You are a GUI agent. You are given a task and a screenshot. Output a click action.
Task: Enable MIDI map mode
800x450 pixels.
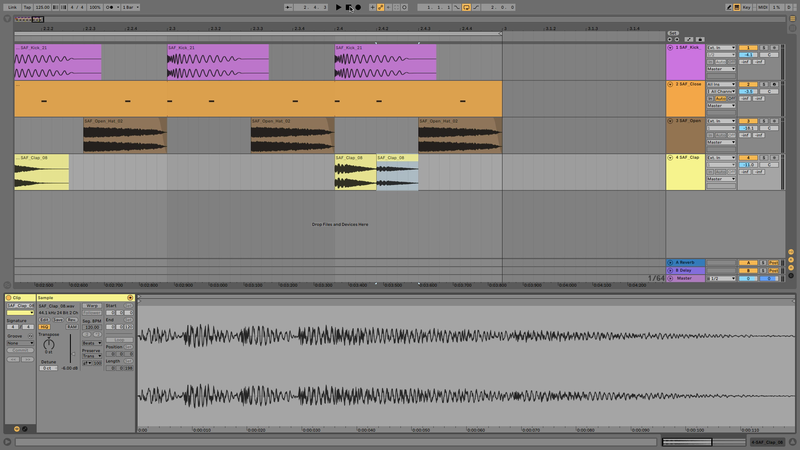tap(762, 7)
